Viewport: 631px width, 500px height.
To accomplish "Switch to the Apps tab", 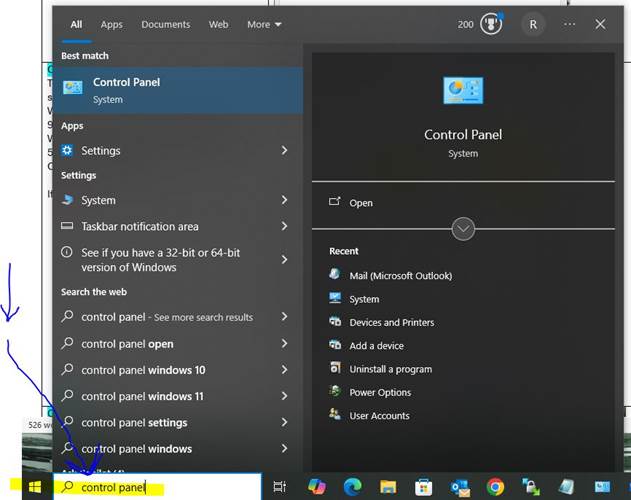I will (x=111, y=25).
